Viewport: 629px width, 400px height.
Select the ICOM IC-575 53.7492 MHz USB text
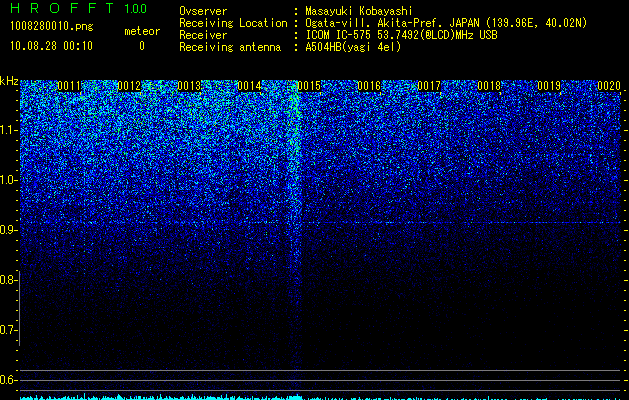coord(401,35)
